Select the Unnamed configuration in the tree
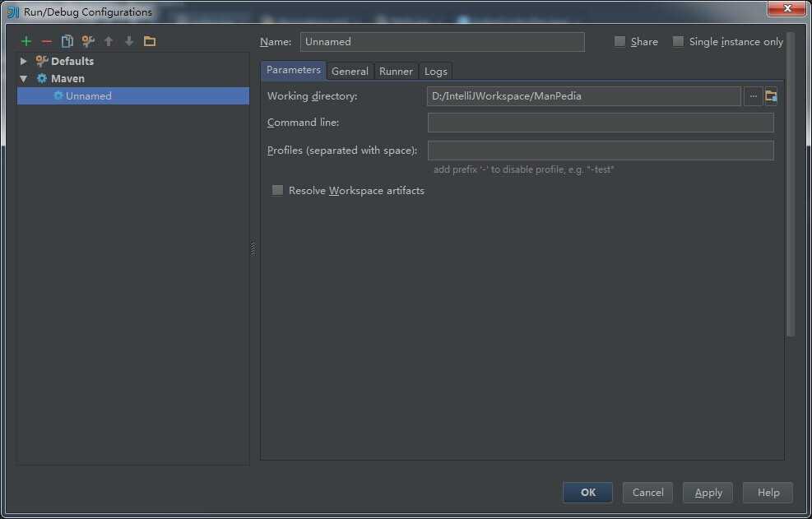The image size is (812, 519). (133, 96)
